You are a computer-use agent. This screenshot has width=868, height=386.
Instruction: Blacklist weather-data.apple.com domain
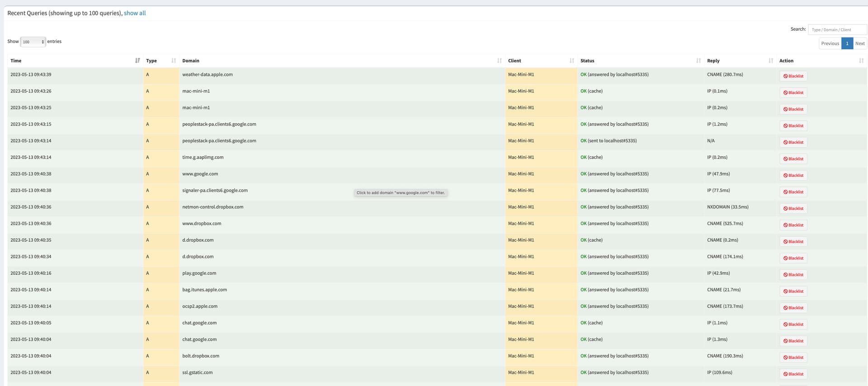pos(793,76)
